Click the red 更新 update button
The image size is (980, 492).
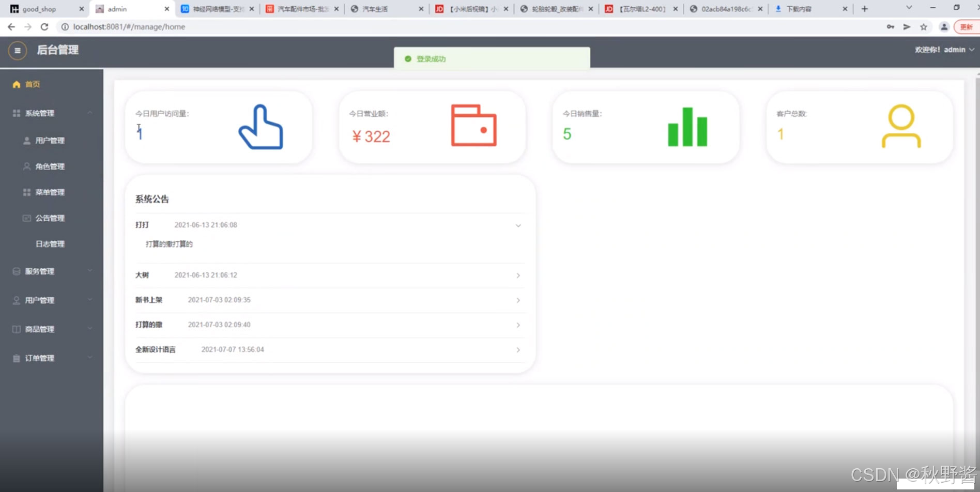coord(966,27)
